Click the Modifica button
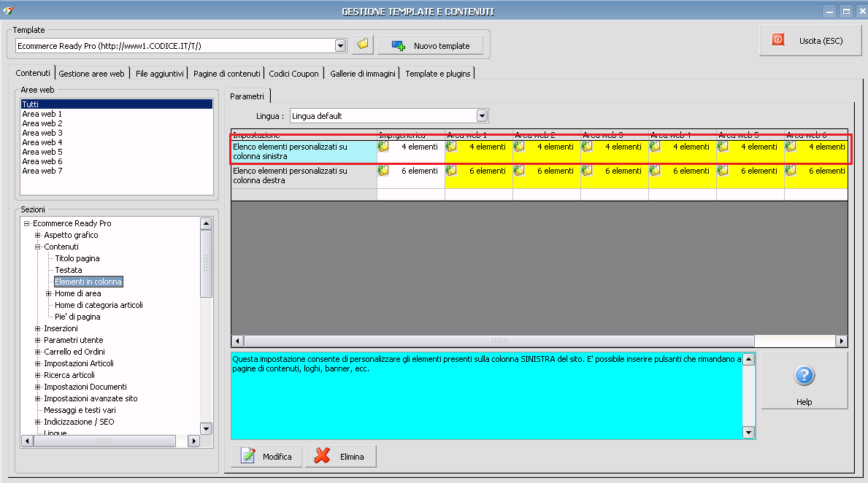The image size is (868, 483). (x=266, y=457)
